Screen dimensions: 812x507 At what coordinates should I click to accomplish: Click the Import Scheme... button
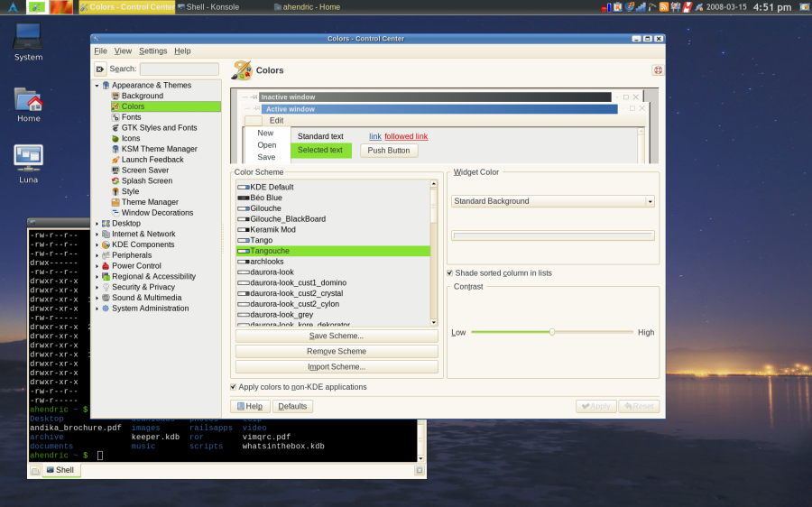pyautogui.click(x=337, y=366)
